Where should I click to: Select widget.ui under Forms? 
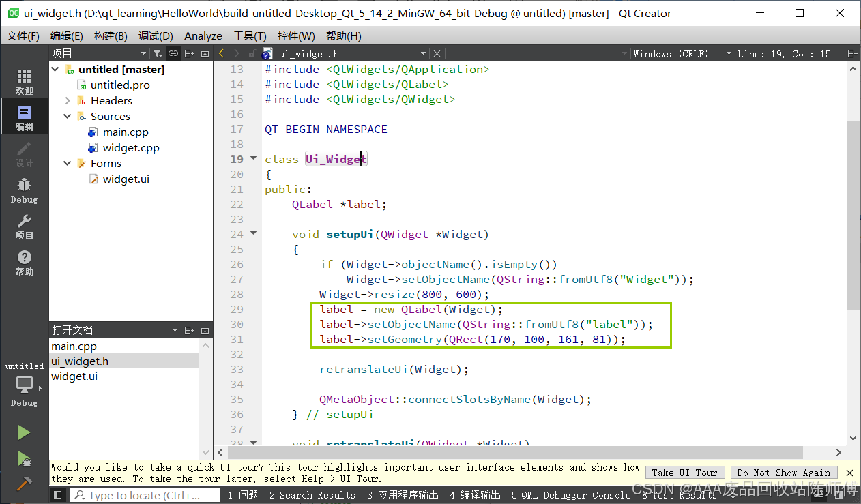click(126, 179)
